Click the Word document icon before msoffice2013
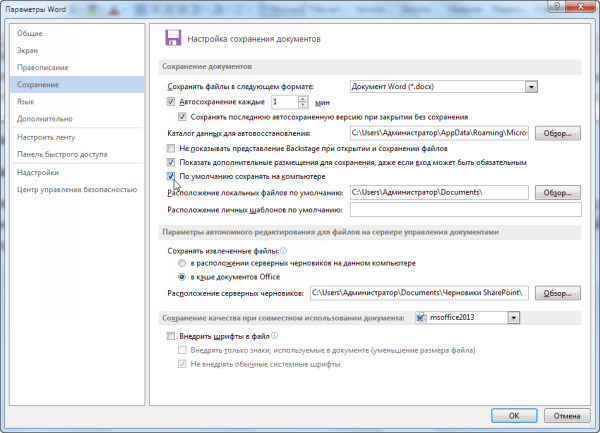The width and height of the screenshot is (600, 433). pyautogui.click(x=421, y=317)
